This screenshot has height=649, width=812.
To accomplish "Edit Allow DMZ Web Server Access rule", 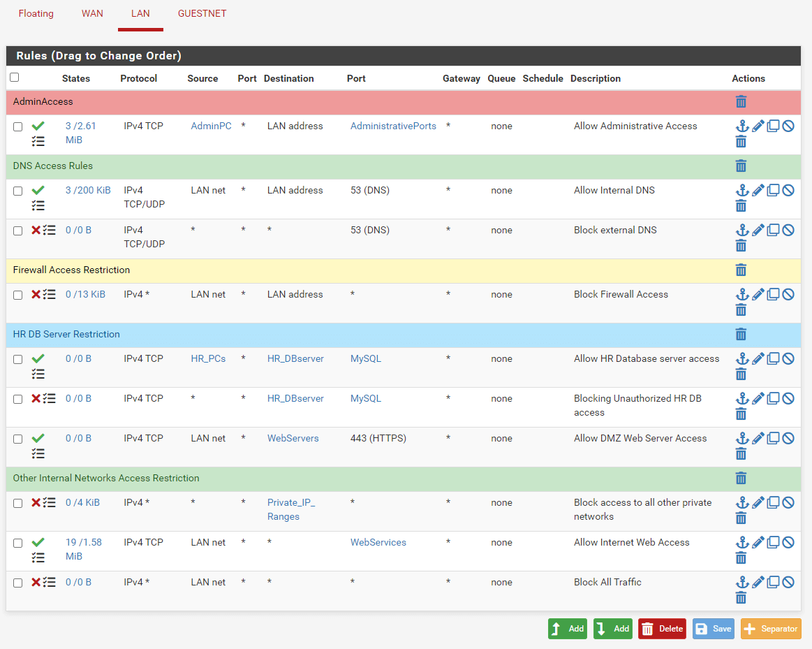I will tap(758, 438).
